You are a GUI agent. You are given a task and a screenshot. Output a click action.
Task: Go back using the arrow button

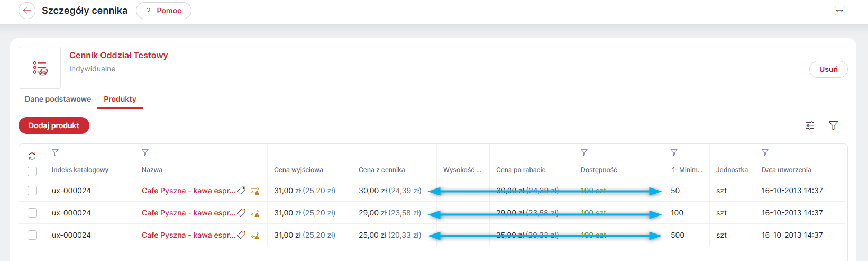coord(27,11)
